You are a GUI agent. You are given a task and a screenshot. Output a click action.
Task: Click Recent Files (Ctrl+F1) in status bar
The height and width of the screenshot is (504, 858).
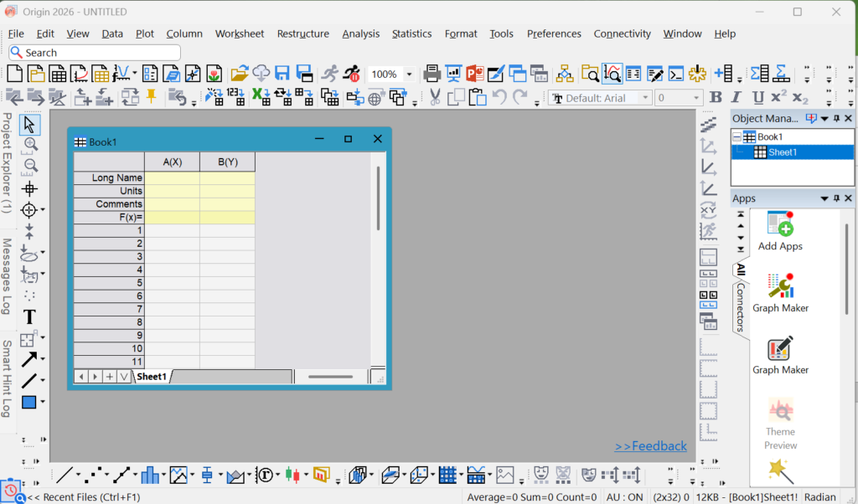pyautogui.click(x=84, y=497)
